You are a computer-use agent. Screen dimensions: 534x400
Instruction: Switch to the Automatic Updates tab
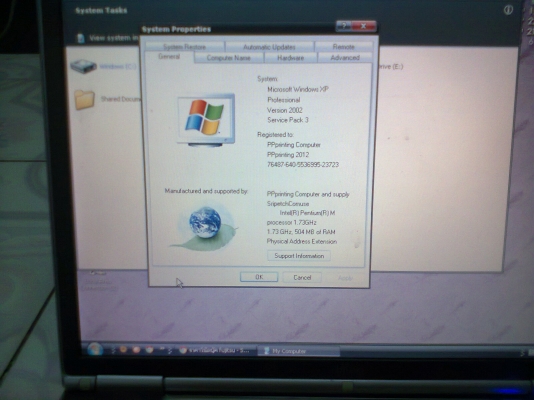click(269, 47)
